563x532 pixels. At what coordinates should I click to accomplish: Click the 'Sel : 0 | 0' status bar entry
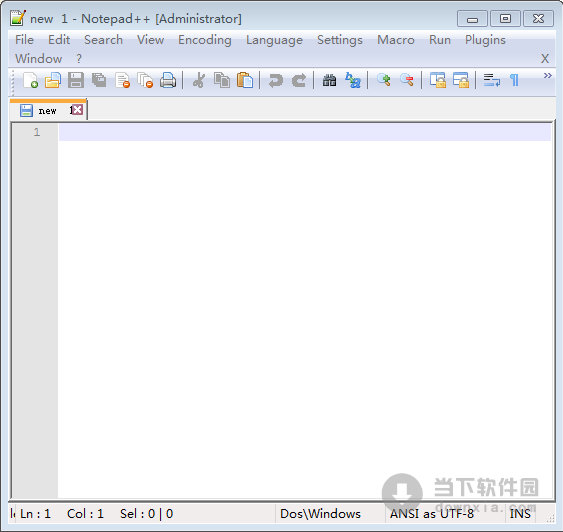click(x=146, y=514)
